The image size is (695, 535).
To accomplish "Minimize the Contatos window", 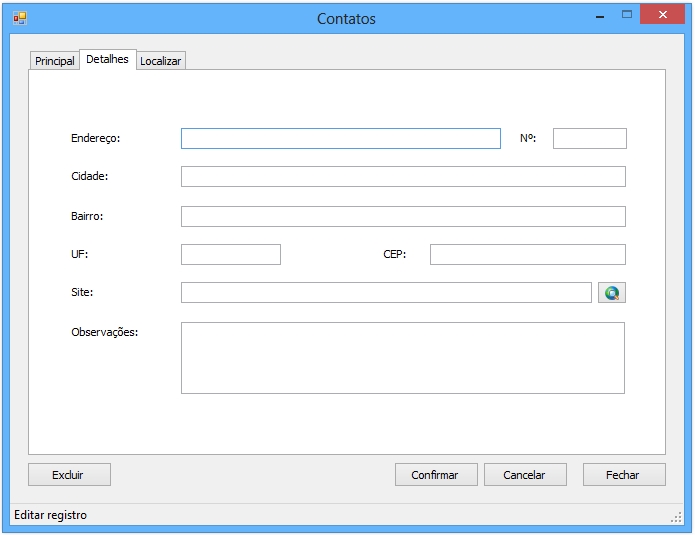I will [600, 15].
